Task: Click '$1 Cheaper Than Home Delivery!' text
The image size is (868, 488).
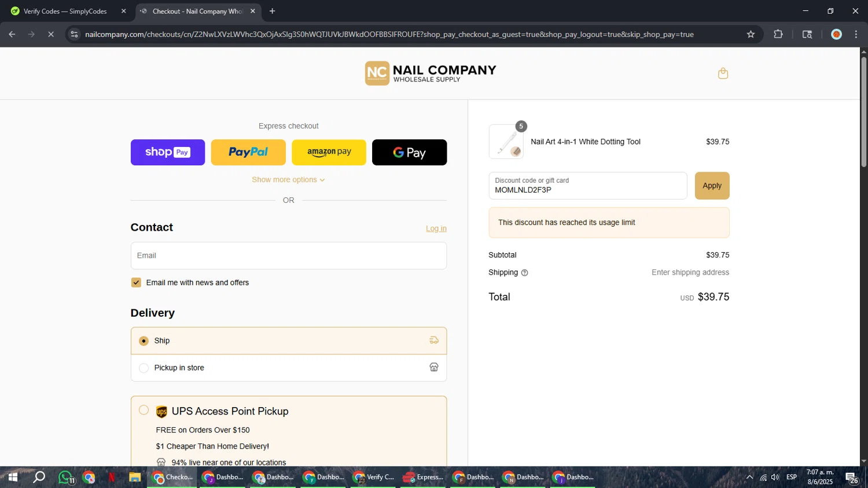Action: (212, 446)
